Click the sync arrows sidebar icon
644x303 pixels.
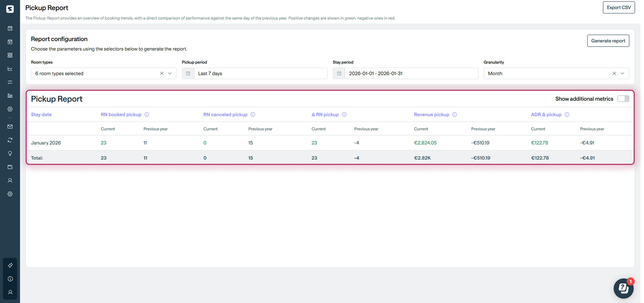click(x=10, y=140)
